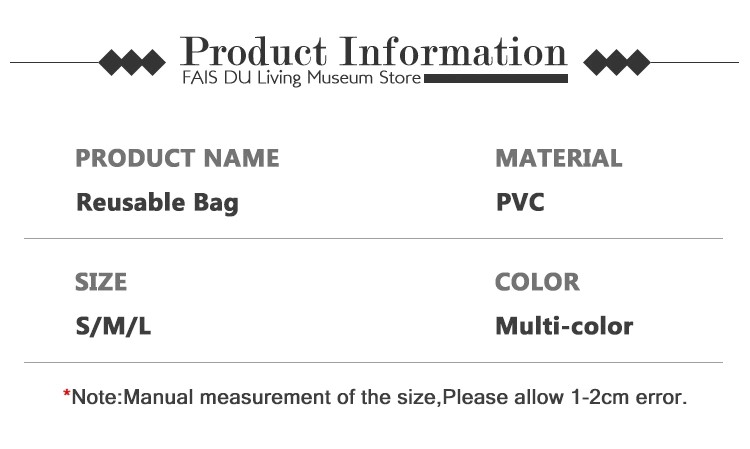Click the word Product in the heading
This screenshot has height=449, width=750.
[x=254, y=50]
